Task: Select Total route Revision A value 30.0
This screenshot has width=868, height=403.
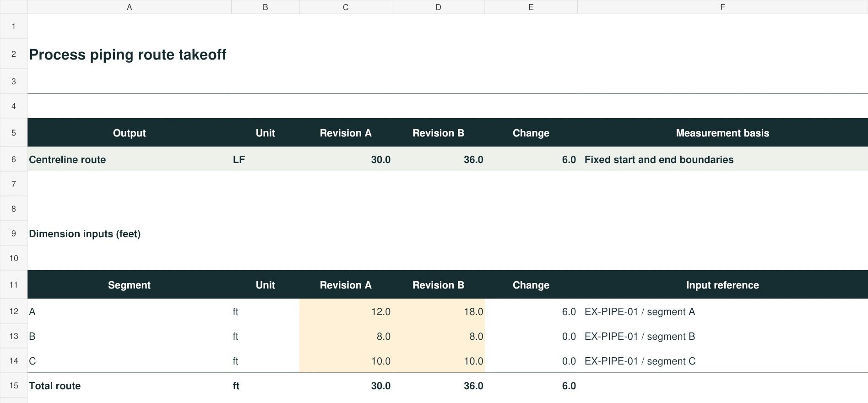Action: click(x=346, y=386)
